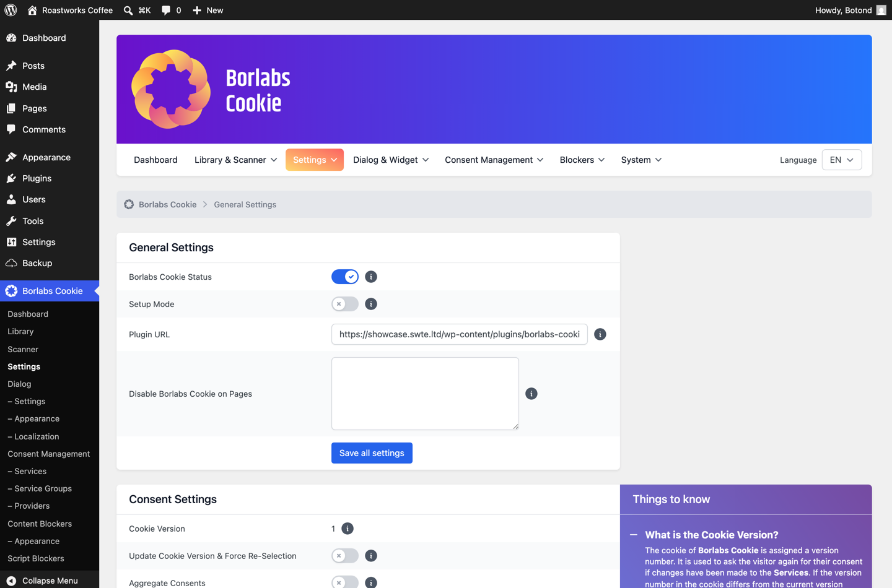Image resolution: width=892 pixels, height=588 pixels.
Task: Expand the Blockers dropdown menu
Action: point(582,160)
